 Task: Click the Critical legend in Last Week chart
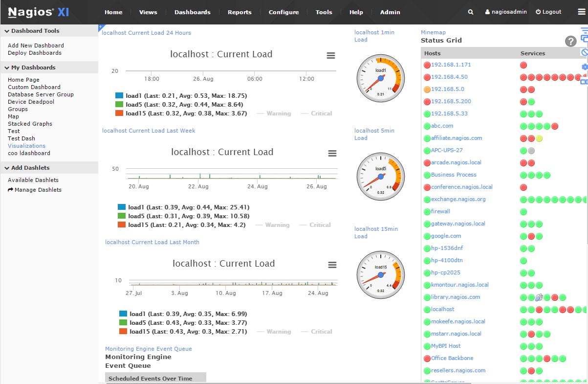[316, 225]
